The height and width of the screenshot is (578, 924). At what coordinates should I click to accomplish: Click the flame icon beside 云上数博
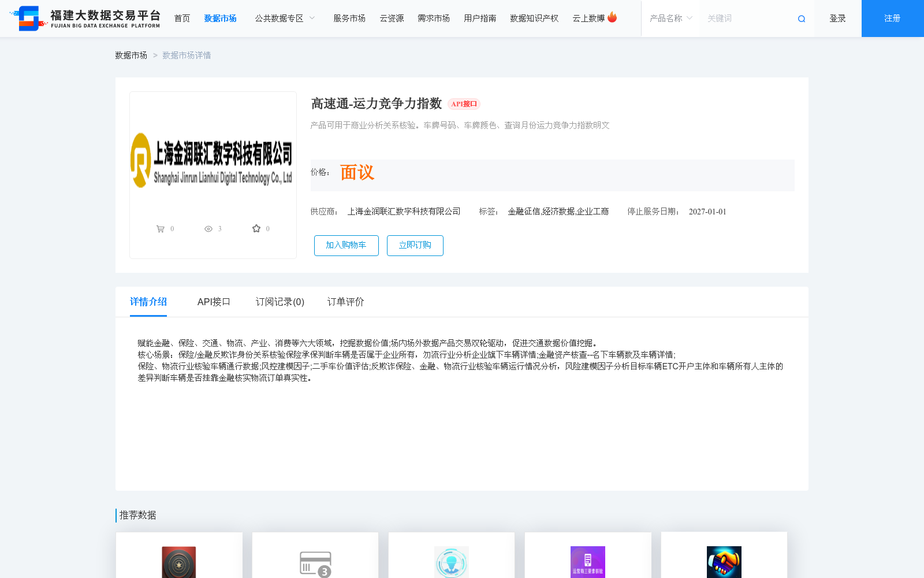pyautogui.click(x=612, y=17)
